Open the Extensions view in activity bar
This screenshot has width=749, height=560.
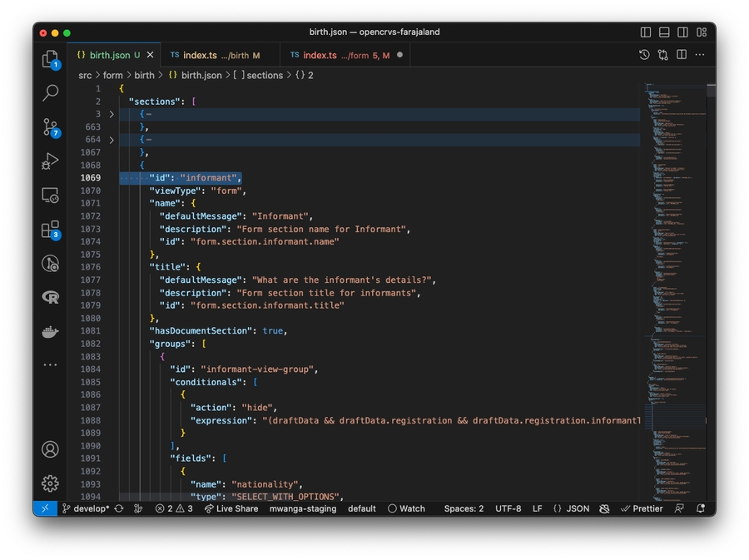click(50, 229)
